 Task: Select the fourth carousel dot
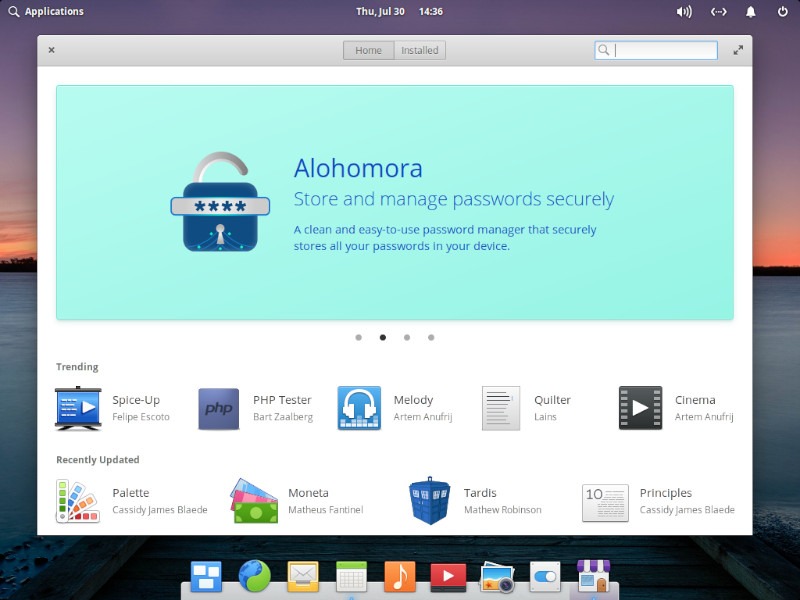431,338
